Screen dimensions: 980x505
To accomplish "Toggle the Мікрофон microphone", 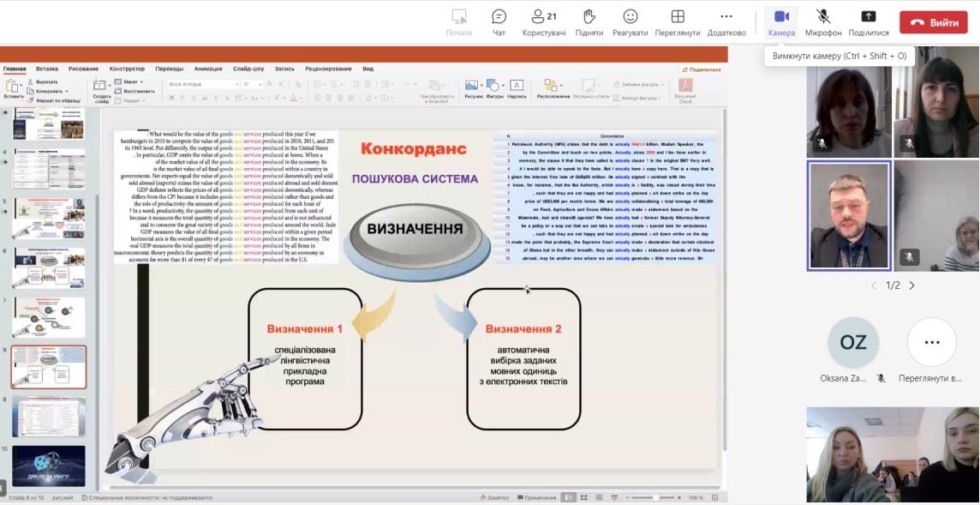I will tap(823, 17).
